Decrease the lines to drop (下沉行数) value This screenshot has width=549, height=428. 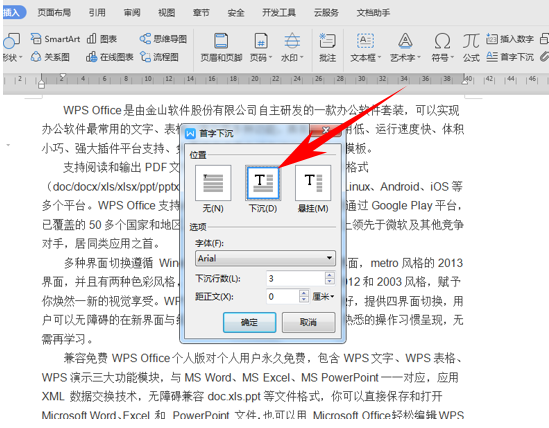(x=329, y=282)
